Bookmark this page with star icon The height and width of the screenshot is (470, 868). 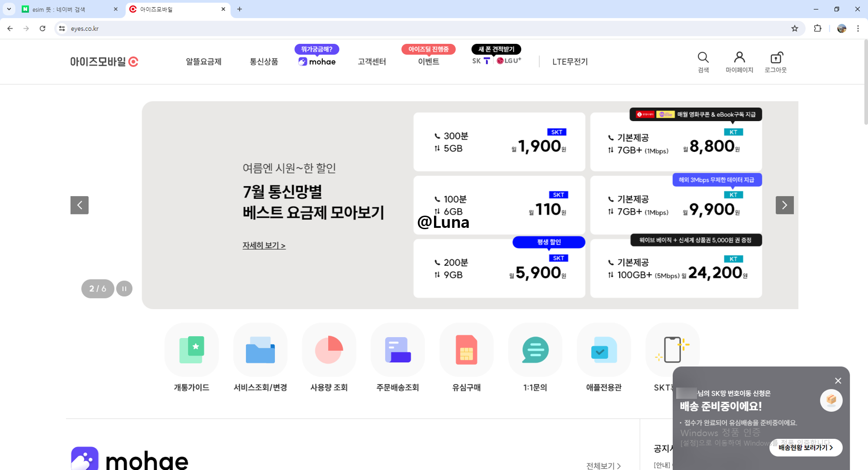(795, 28)
